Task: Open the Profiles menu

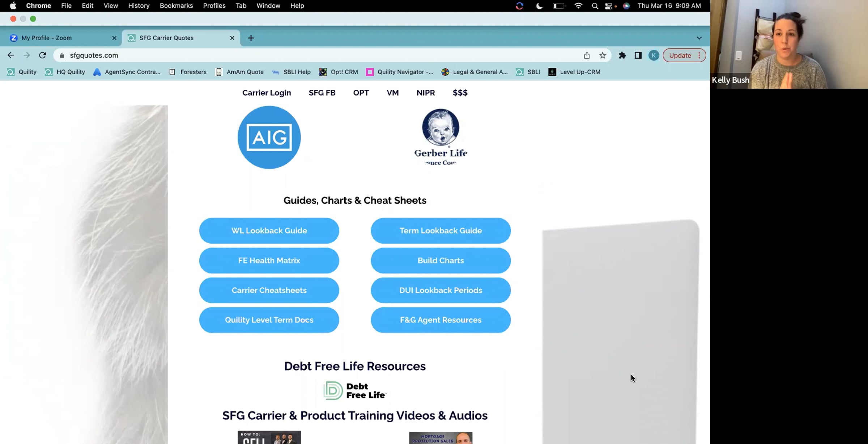Action: pos(214,6)
